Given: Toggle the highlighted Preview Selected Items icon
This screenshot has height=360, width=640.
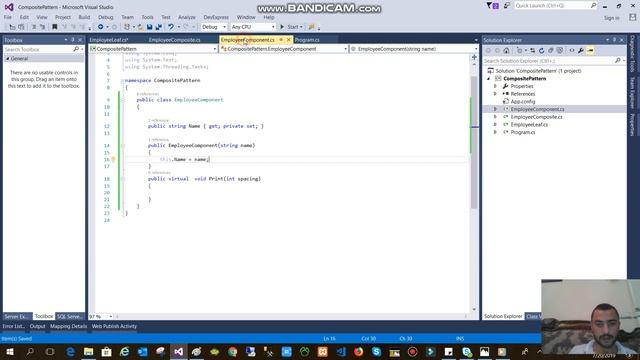Looking at the screenshot, I should pos(590,51).
